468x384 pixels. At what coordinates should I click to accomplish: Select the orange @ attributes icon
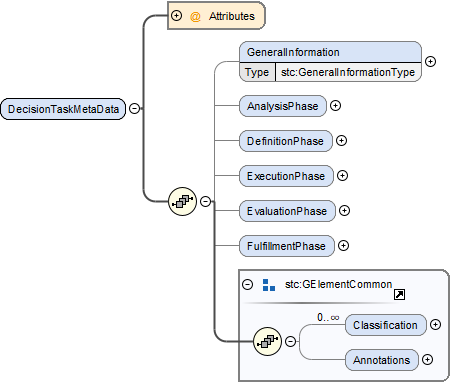[x=195, y=16]
